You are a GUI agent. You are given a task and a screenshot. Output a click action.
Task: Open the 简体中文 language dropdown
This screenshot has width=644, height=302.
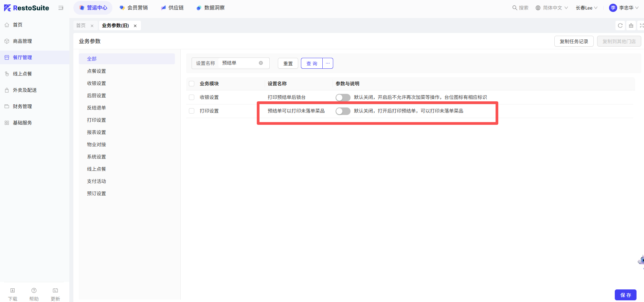coord(552,8)
